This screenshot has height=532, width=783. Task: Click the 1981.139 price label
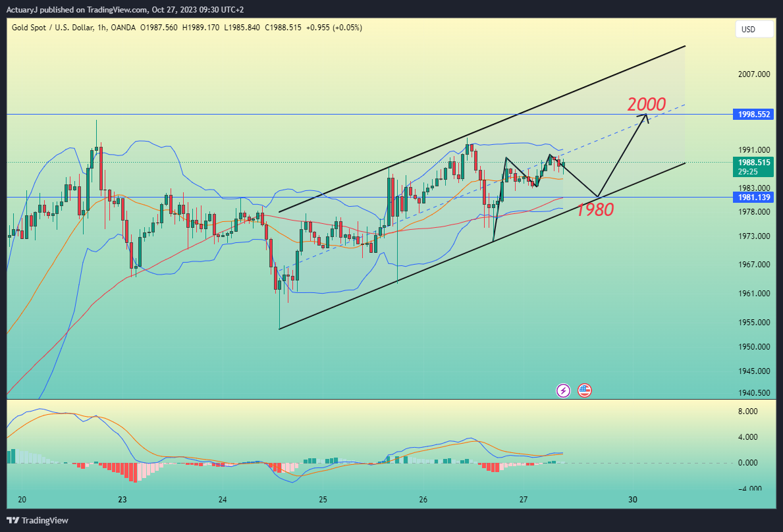point(753,197)
